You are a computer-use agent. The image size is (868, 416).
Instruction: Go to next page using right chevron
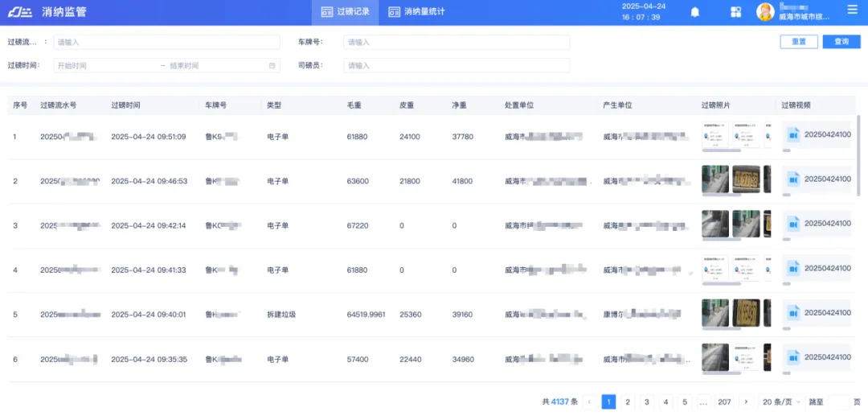(x=746, y=402)
